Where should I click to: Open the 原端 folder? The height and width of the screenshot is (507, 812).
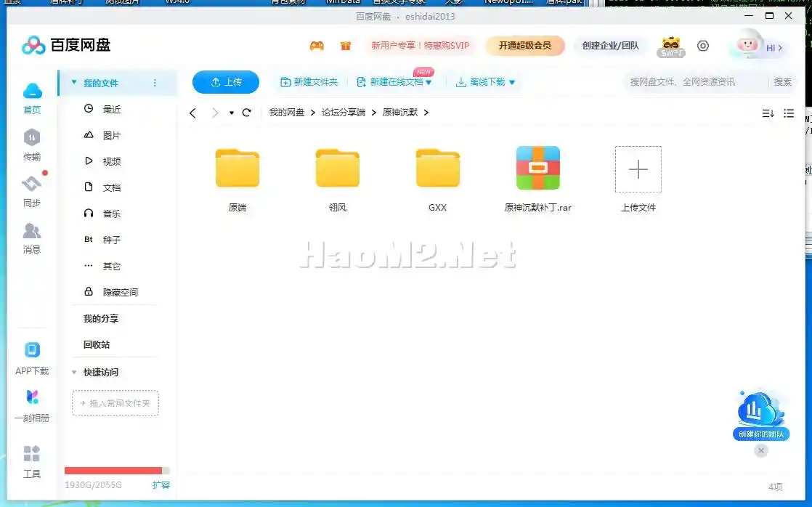coord(237,179)
